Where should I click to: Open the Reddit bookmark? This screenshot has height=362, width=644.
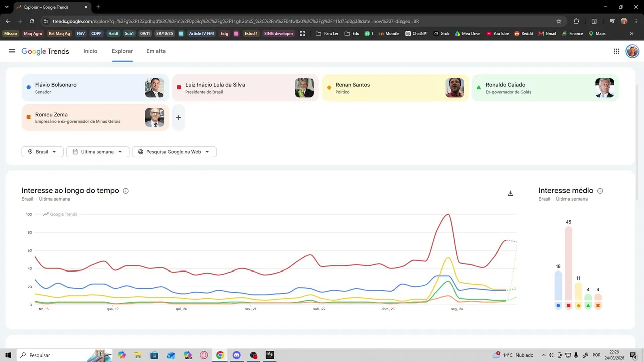[523, 34]
